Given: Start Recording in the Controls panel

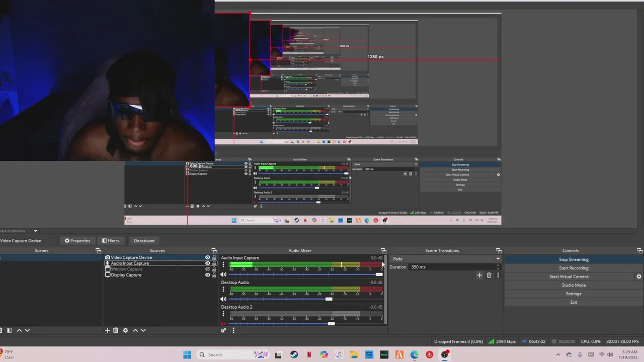Looking at the screenshot, I should 574,268.
